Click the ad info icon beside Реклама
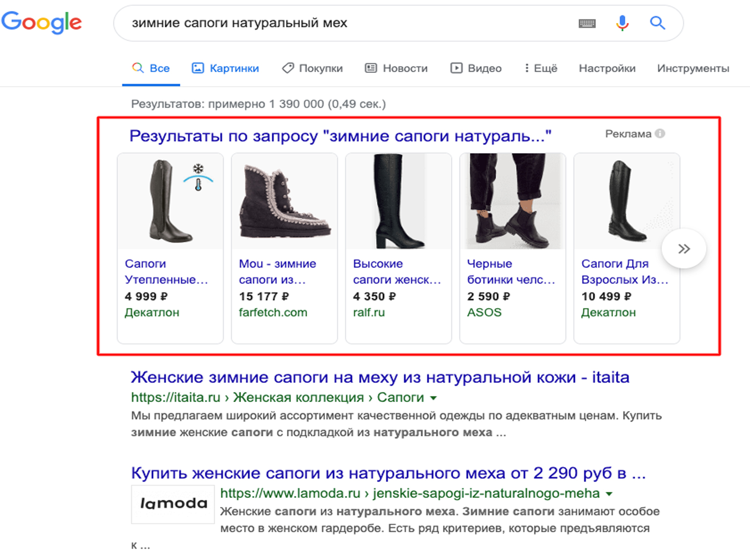 (660, 134)
